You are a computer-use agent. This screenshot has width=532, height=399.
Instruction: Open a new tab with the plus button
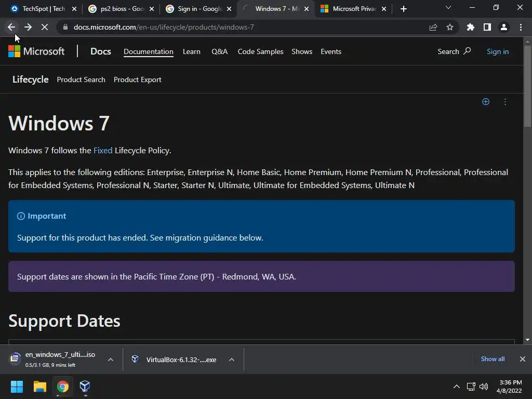[x=403, y=9]
